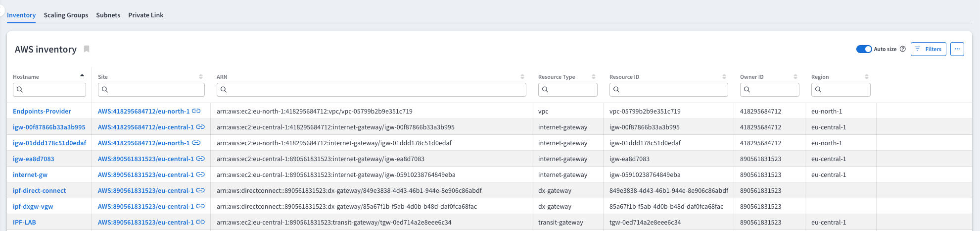Switch to the Scaling Groups tab

pyautogui.click(x=66, y=15)
